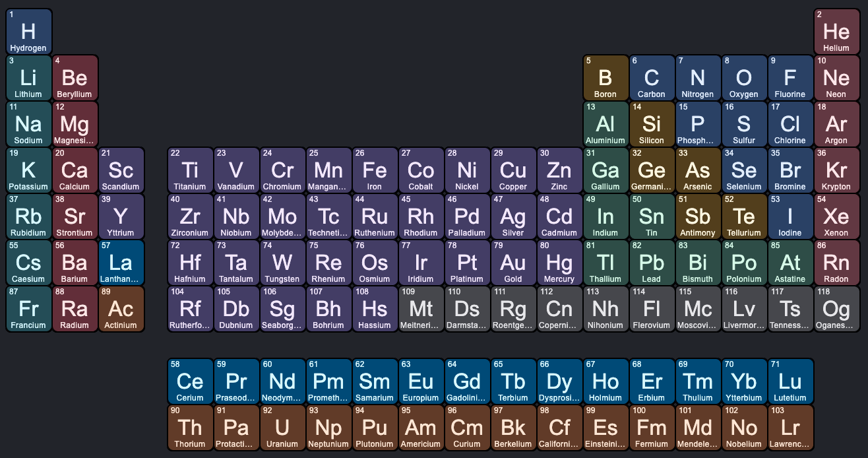The image size is (868, 458).
Task: Open the Lawrencium element tile
Action: (790, 428)
